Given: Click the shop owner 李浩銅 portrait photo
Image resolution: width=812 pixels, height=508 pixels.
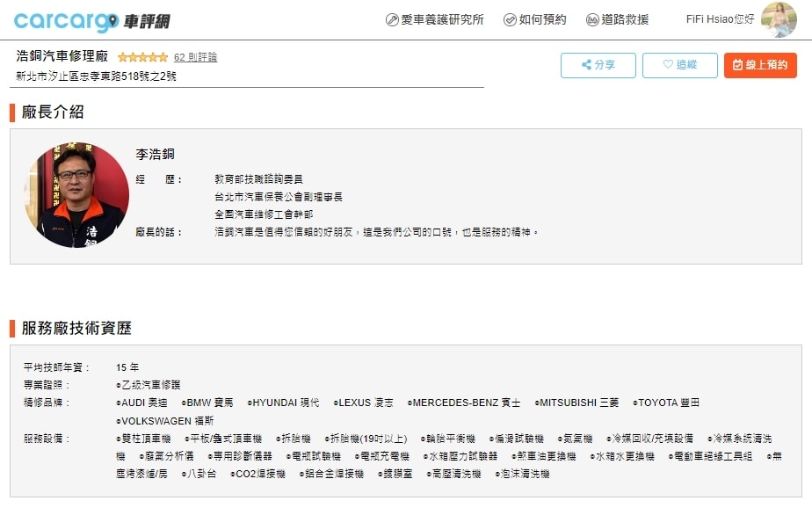Looking at the screenshot, I should (x=76, y=195).
